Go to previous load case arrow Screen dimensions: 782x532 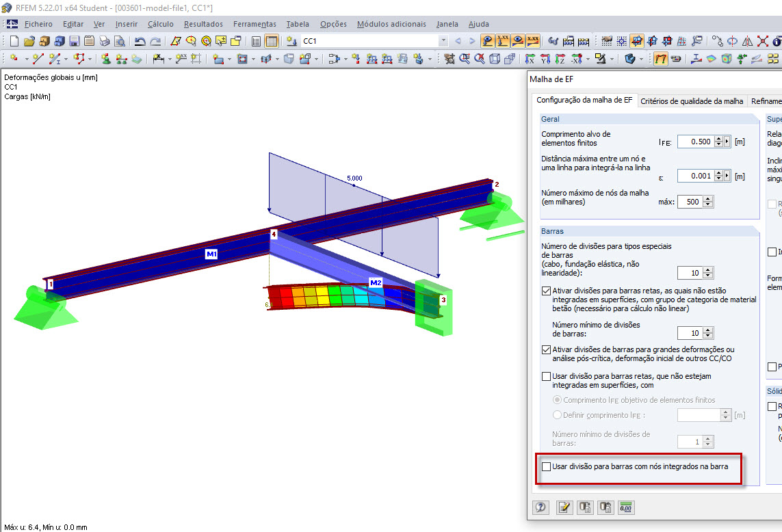click(x=458, y=41)
